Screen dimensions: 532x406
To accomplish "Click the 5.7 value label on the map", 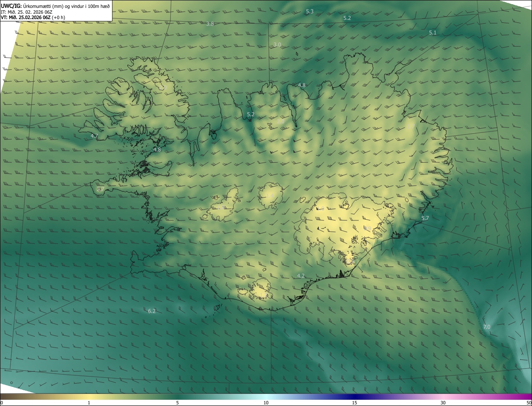I will [x=425, y=218].
